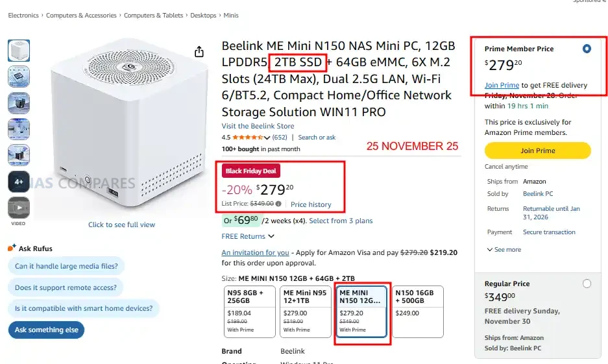The width and height of the screenshot is (608, 364).
Task: Click the Rufus icon beside Ask Rufus
Action: [x=12, y=249]
